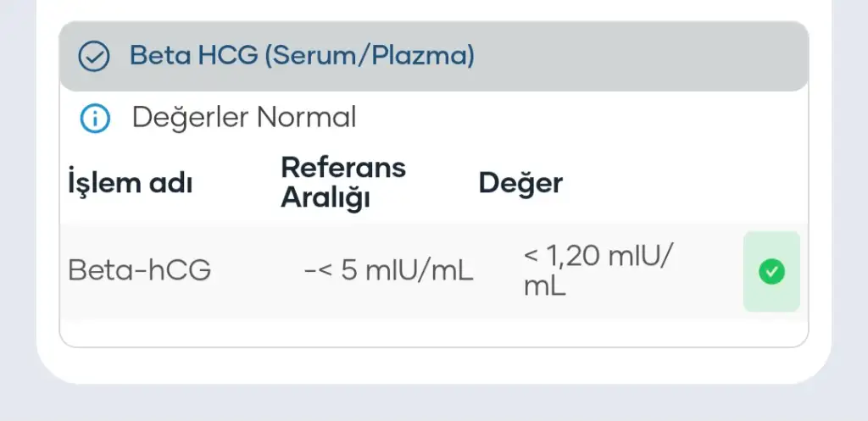
Task: Collapse the Beta HCG (Serum/Plazma) section title
Action: coord(301,57)
